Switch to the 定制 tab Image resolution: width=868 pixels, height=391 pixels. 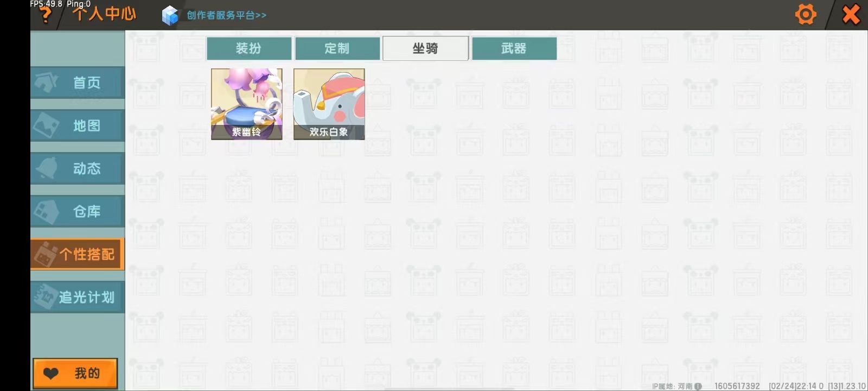coord(337,48)
